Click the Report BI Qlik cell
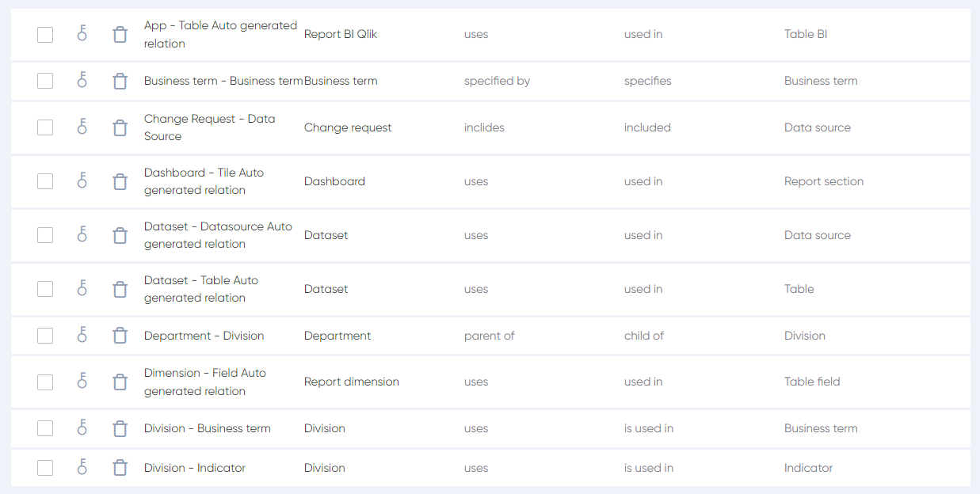980x494 pixels. [341, 34]
